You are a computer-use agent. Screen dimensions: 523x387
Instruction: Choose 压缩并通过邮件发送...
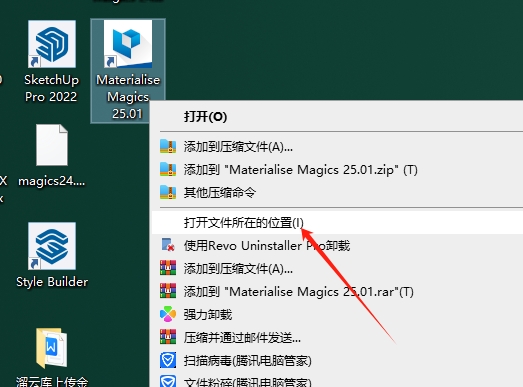coord(337,338)
